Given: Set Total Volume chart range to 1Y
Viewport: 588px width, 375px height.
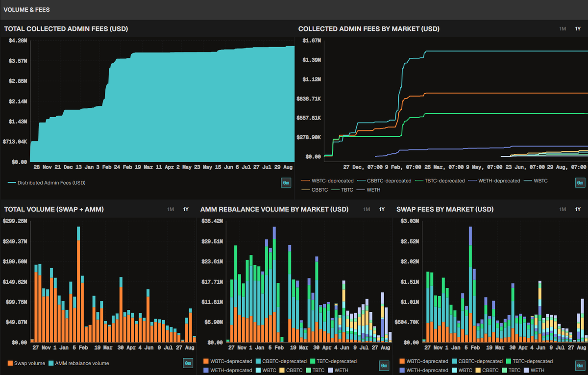Looking at the screenshot, I should pyautogui.click(x=186, y=209).
